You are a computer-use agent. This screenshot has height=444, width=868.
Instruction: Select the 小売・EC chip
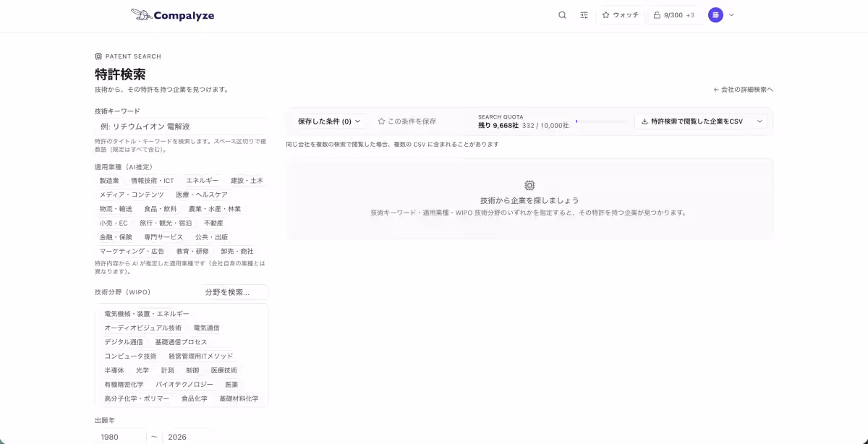114,223
